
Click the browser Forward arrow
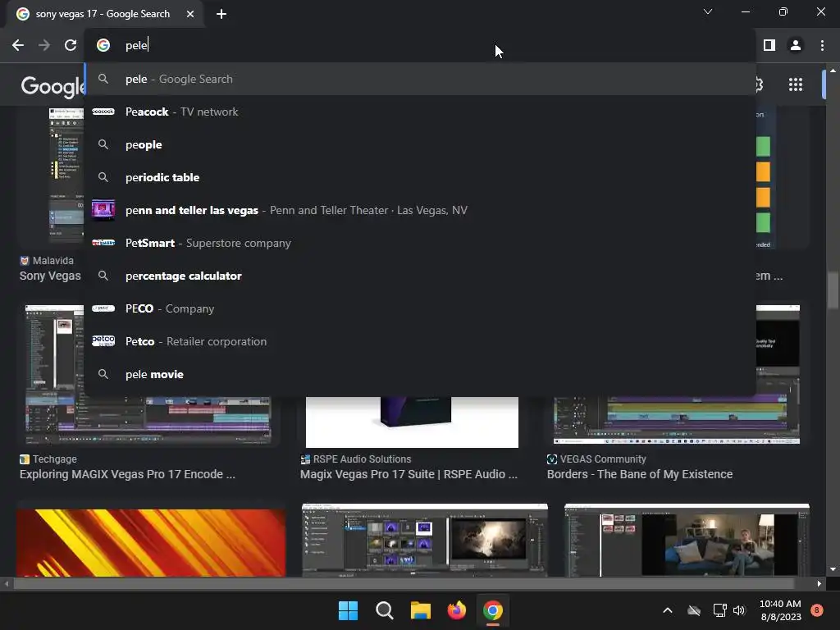click(44, 46)
